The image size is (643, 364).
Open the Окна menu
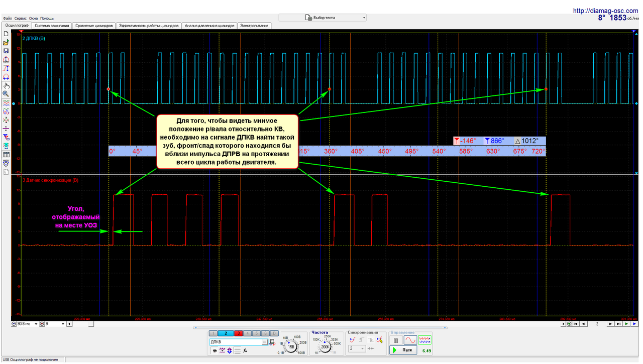(34, 18)
